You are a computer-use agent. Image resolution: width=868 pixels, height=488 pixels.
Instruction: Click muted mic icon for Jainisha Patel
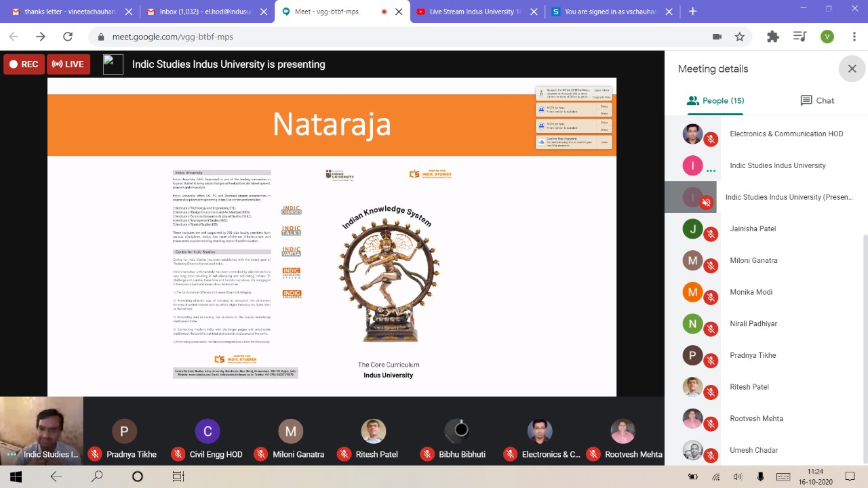(x=711, y=234)
